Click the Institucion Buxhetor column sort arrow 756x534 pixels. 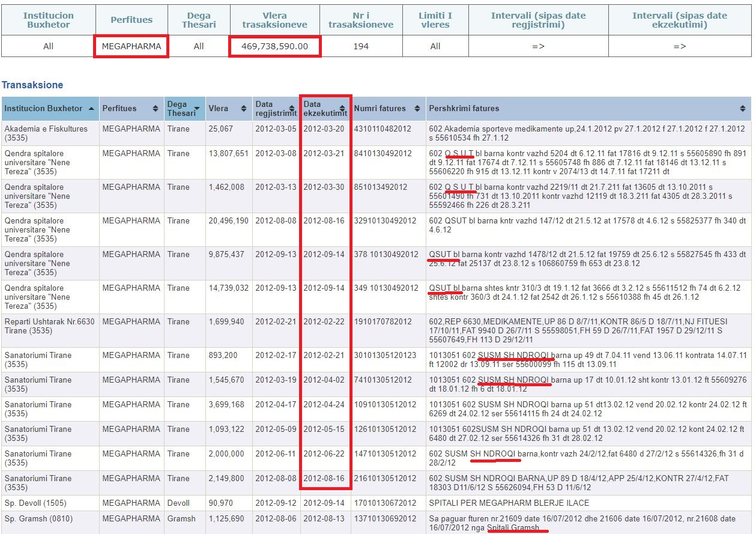click(91, 109)
